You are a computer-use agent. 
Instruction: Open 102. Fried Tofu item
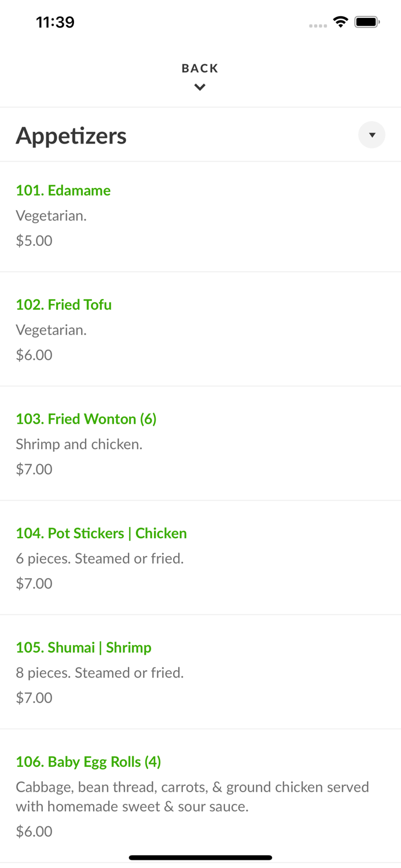tap(64, 304)
